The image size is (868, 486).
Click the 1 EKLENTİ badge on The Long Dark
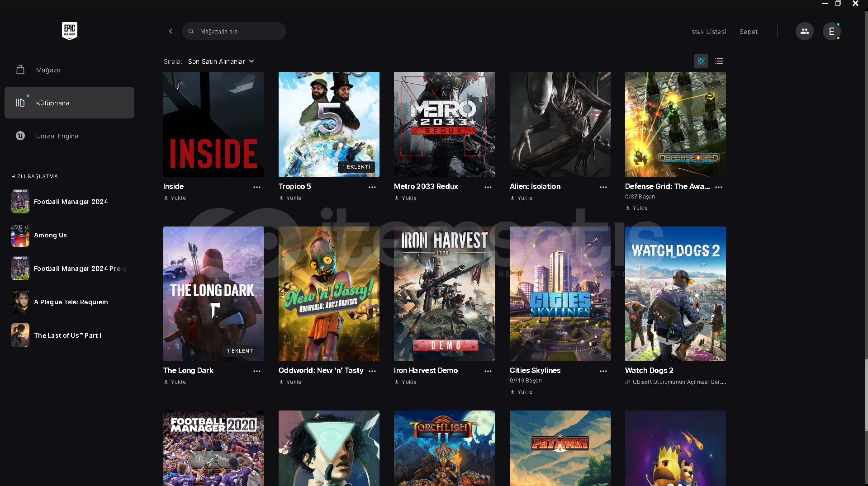[x=241, y=351]
